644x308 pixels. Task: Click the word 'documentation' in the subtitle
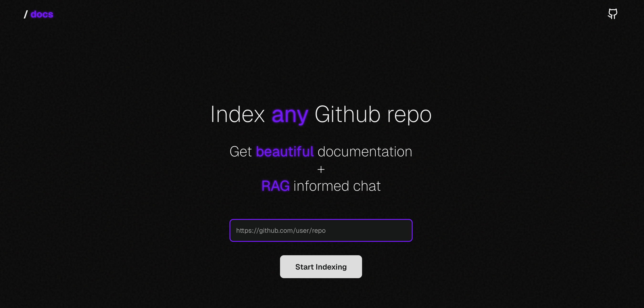(x=364, y=151)
